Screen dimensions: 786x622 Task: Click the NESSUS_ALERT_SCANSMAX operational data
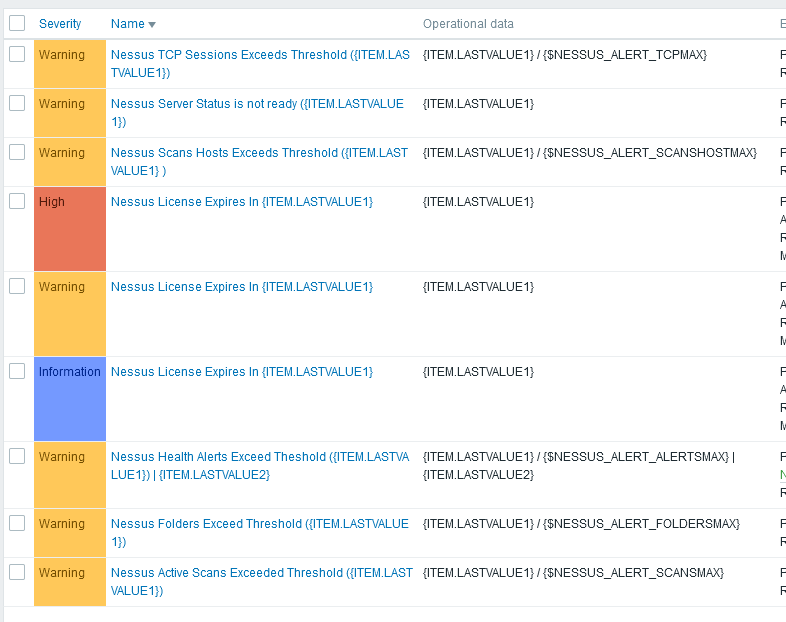click(x=573, y=573)
